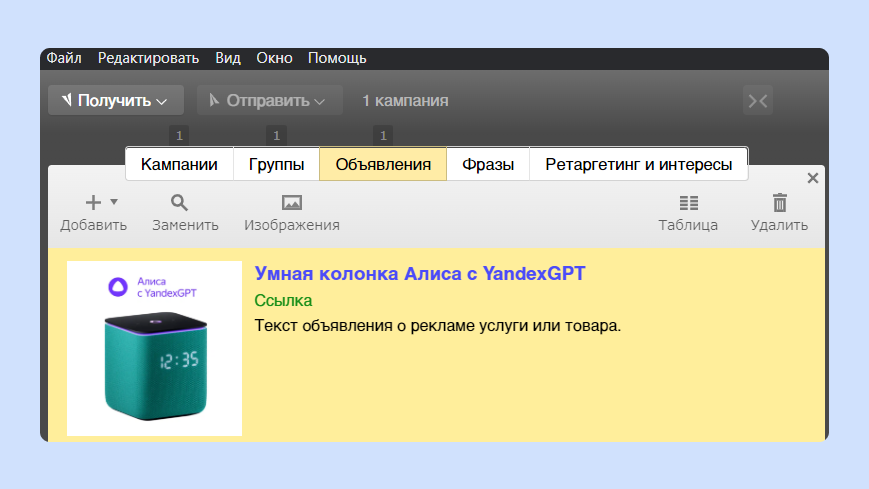Click the collapse arrows icon at top right

tap(758, 101)
